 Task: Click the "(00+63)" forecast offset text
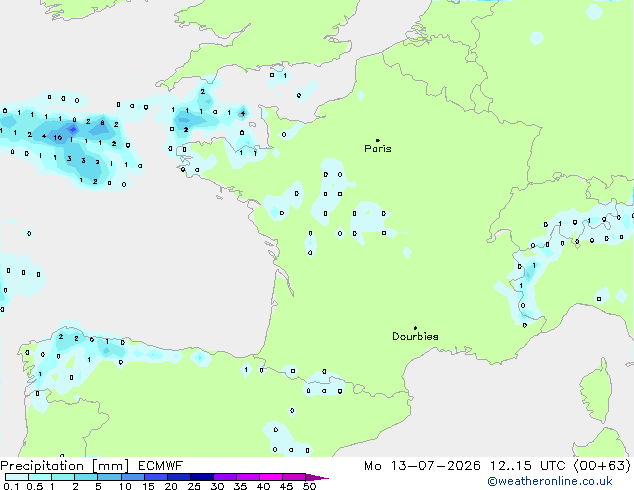click(x=602, y=466)
